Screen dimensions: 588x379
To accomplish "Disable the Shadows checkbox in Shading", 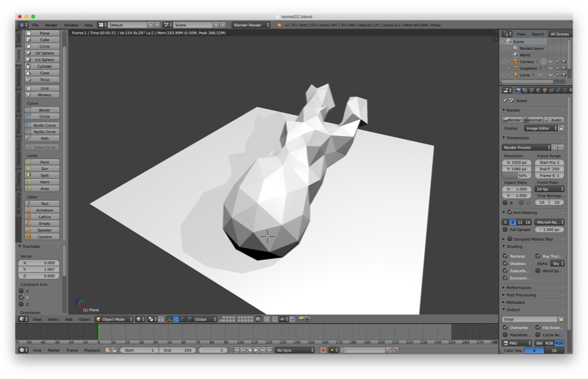I will 506,263.
